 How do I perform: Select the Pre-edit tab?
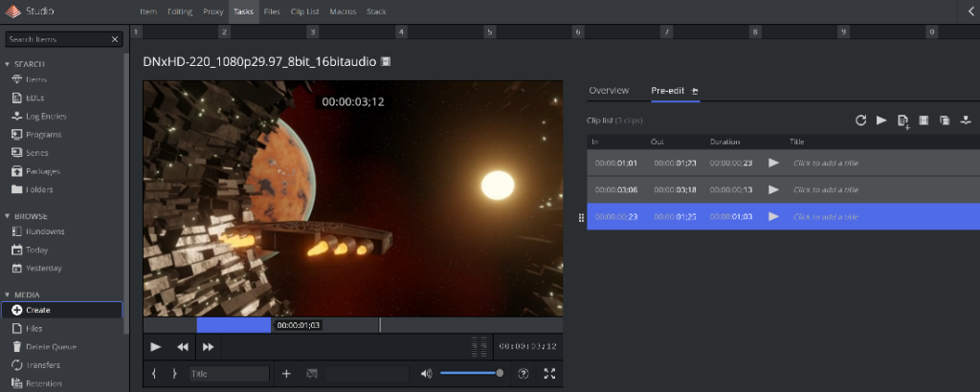click(x=668, y=91)
